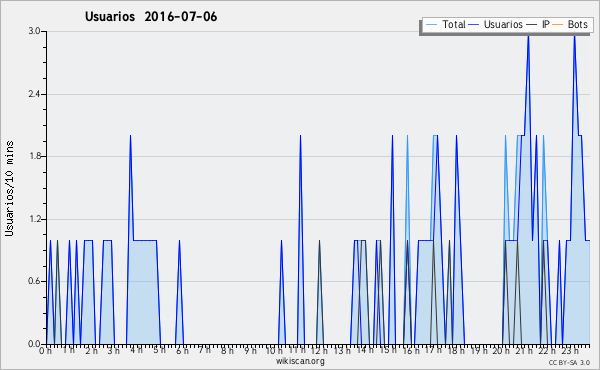Click the 2 h x-axis label
600x370 pixels.
click(91, 350)
